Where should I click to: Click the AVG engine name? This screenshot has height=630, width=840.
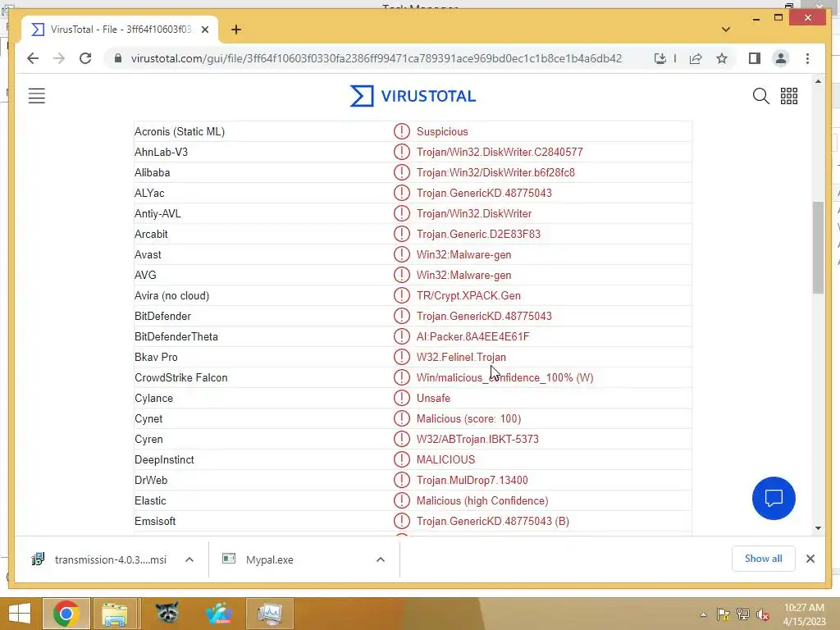pyautogui.click(x=145, y=275)
